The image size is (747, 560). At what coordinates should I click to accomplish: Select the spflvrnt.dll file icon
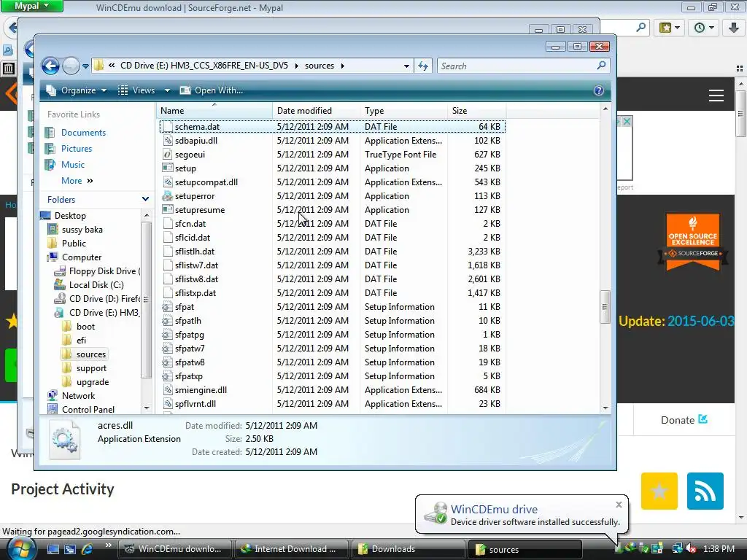pos(167,404)
